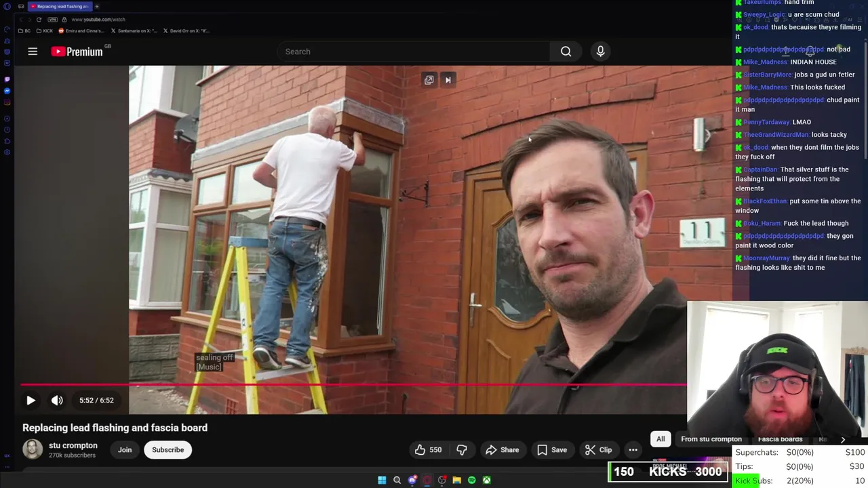Click the streamer webcam overlay
This screenshot has width=868, height=488.
point(777,372)
